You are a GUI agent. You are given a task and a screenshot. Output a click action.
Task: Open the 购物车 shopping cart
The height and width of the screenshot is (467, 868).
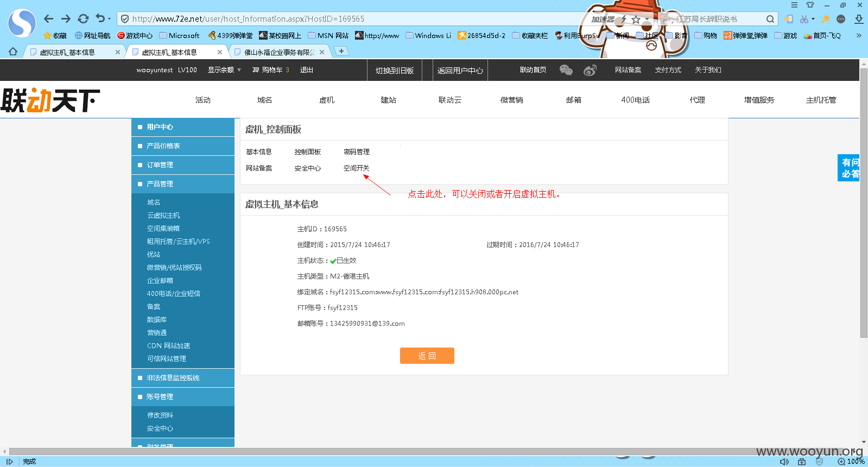tap(271, 70)
